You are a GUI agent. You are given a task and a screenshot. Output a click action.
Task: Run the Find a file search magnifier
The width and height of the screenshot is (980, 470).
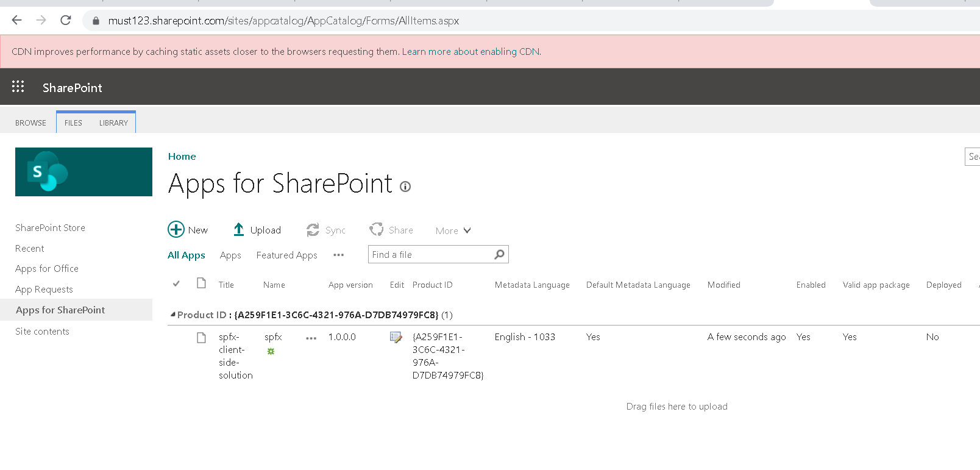pyautogui.click(x=499, y=254)
